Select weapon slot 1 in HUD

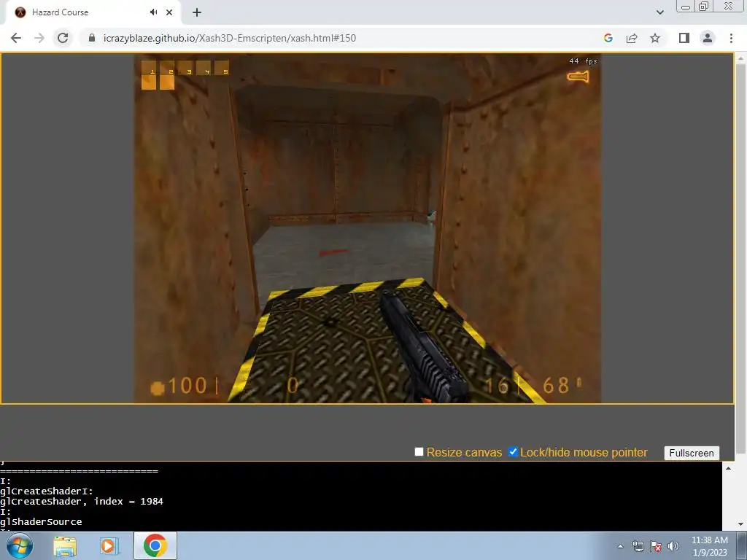[149, 68]
